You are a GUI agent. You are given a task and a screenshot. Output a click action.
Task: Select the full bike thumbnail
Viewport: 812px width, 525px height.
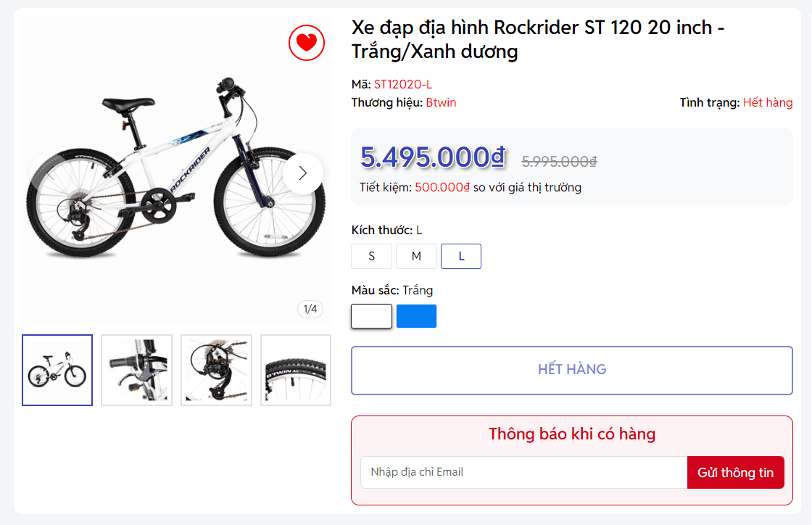point(57,370)
